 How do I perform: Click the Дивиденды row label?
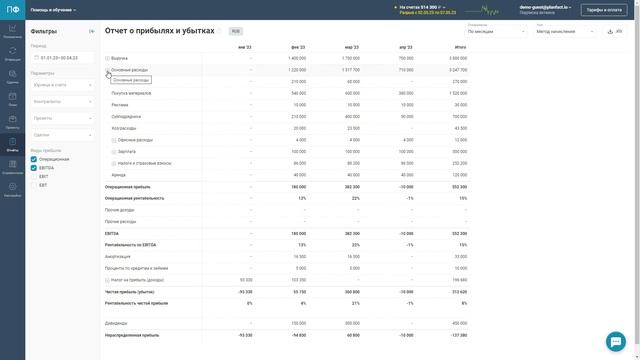point(116,323)
